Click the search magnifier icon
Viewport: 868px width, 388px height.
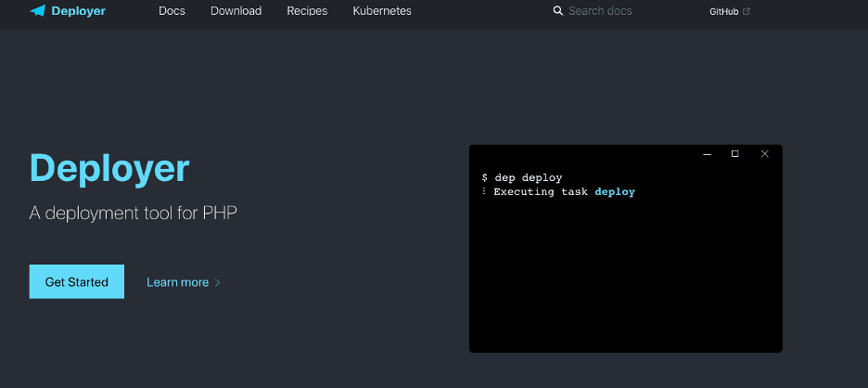tap(558, 11)
